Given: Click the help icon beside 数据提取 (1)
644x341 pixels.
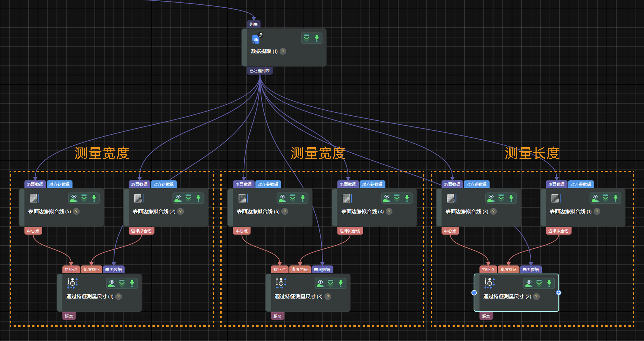Looking at the screenshot, I should 283,51.
